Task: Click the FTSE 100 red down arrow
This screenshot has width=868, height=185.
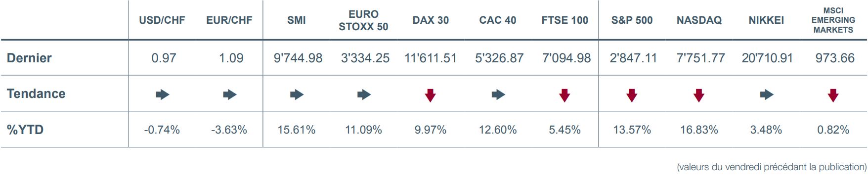Action: click(564, 95)
